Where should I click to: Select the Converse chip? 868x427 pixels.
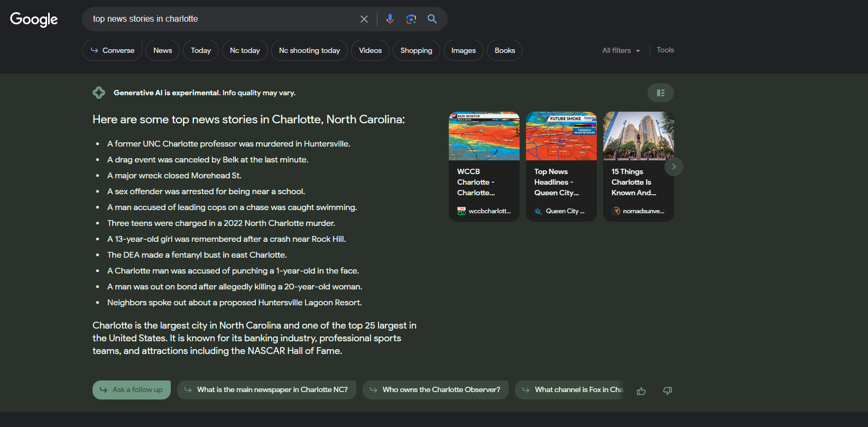point(112,50)
